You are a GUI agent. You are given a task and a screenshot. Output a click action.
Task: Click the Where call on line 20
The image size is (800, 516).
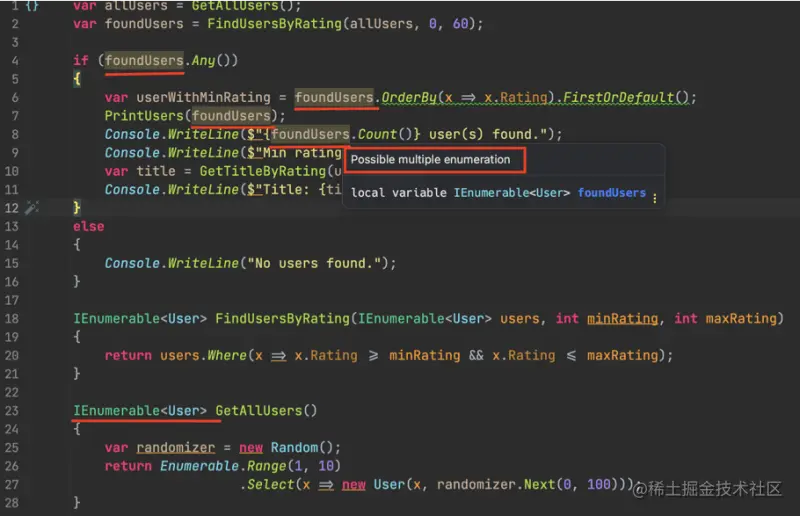tap(227, 355)
